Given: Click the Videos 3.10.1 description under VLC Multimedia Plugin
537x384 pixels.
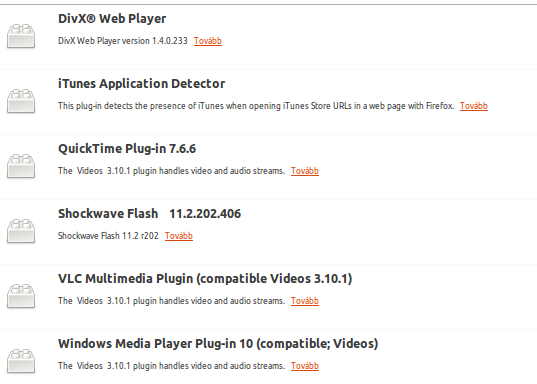Looking at the screenshot, I should point(171,301).
